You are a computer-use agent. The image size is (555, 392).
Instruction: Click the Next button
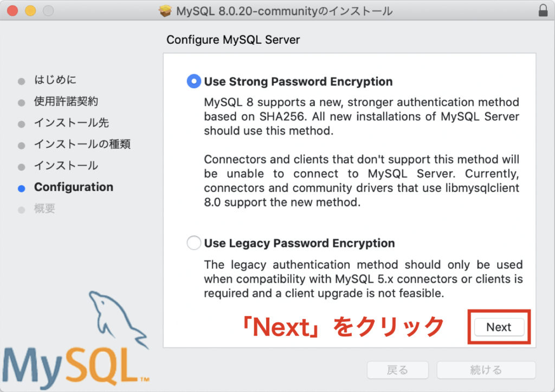tap(499, 327)
